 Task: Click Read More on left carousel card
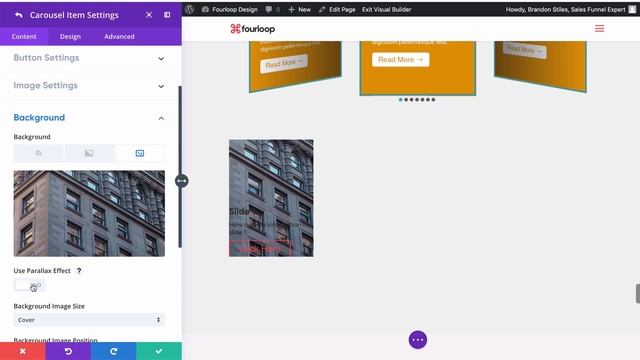tap(284, 63)
